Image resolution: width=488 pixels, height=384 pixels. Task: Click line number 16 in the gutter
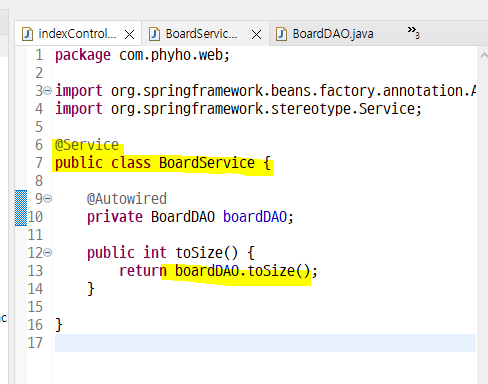[35, 325]
